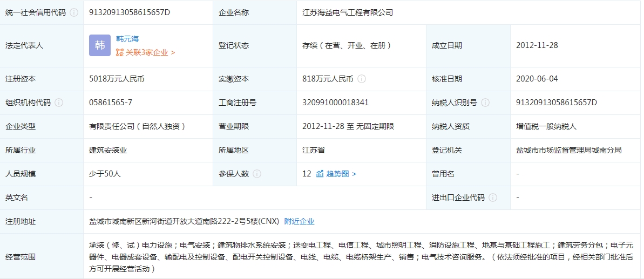
Task: Click info icon beside 统一社会信用代码 label
Action: (74, 12)
